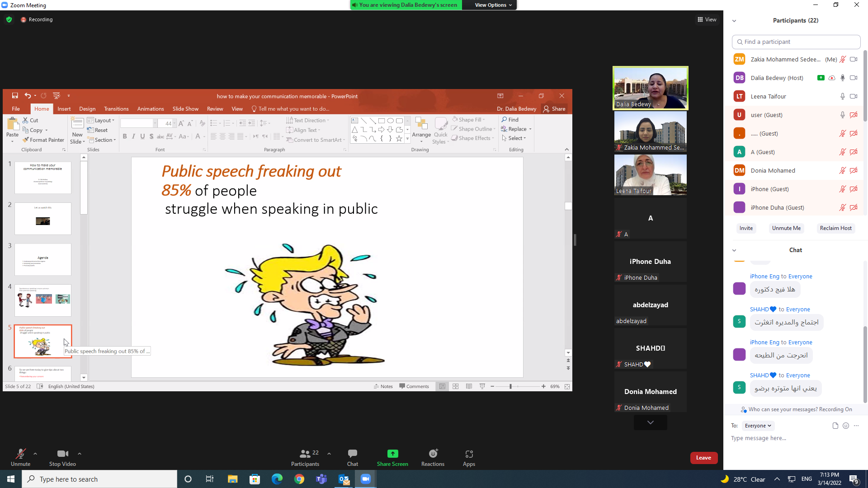Viewport: 868px width, 488px height.
Task: Click the Find a participant search field
Action: pyautogui.click(x=796, y=42)
